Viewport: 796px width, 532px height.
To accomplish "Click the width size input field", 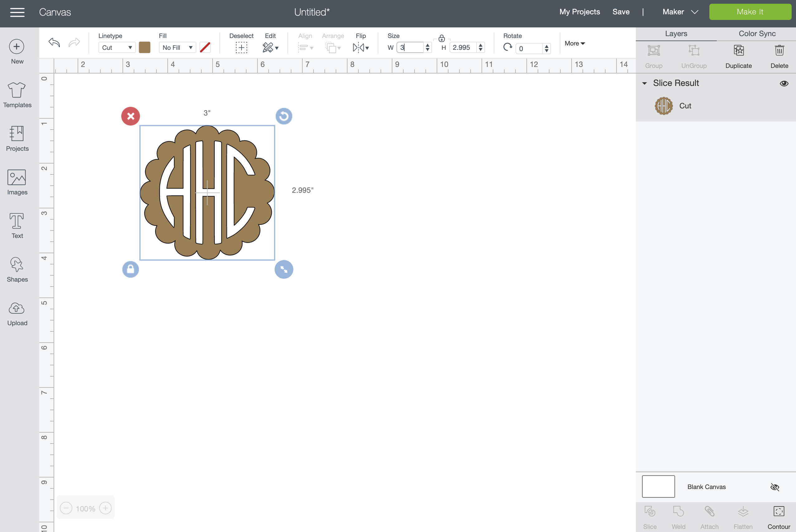I will point(410,47).
